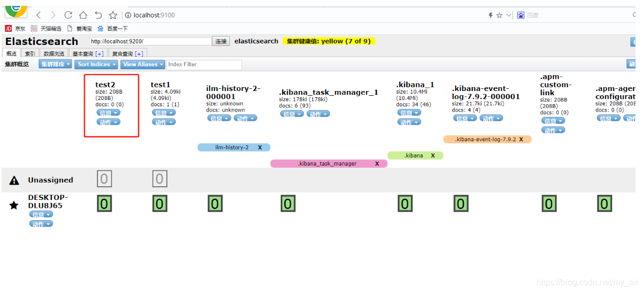The width and height of the screenshot is (644, 292).
Task: Open the 动作 dropdown under the DESKTOP-DLU8J65 node
Action: tap(41, 224)
